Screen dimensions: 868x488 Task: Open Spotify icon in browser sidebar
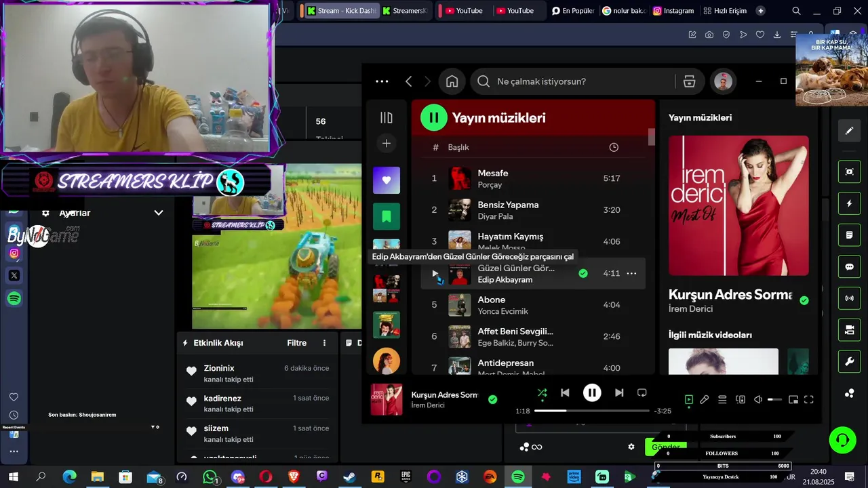tap(14, 298)
